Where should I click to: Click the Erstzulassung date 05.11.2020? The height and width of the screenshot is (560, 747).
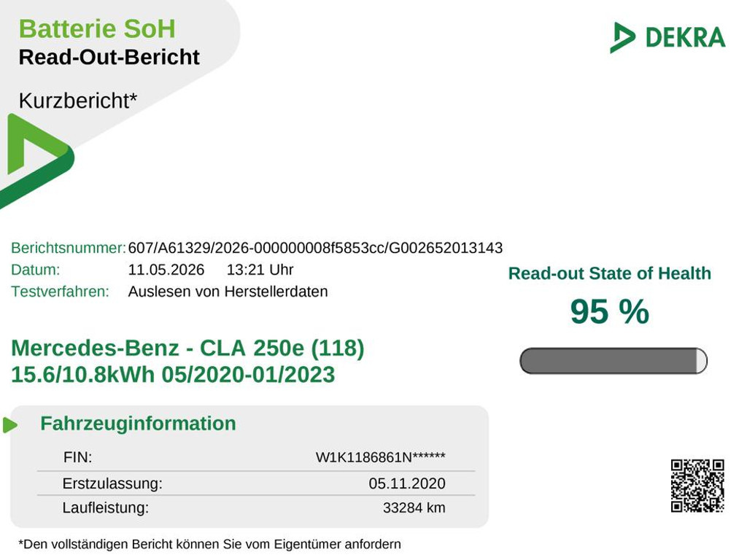407,483
